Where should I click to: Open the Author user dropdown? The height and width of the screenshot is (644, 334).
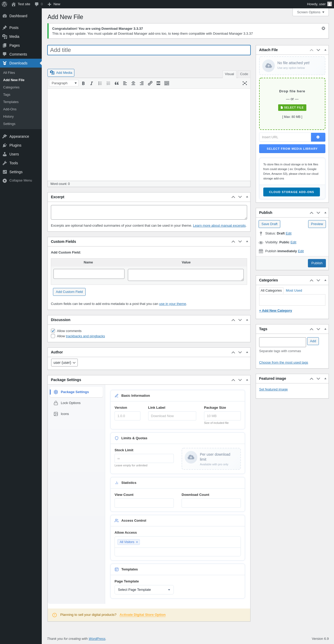click(64, 363)
